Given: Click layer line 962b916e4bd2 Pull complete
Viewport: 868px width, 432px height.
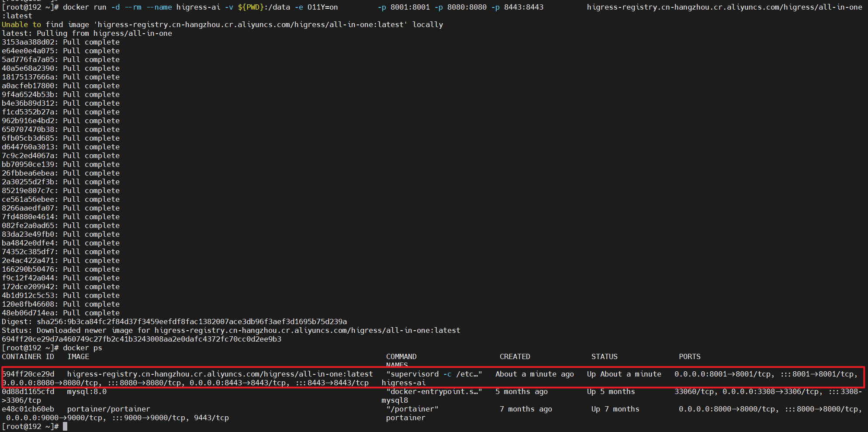Looking at the screenshot, I should coord(61,121).
